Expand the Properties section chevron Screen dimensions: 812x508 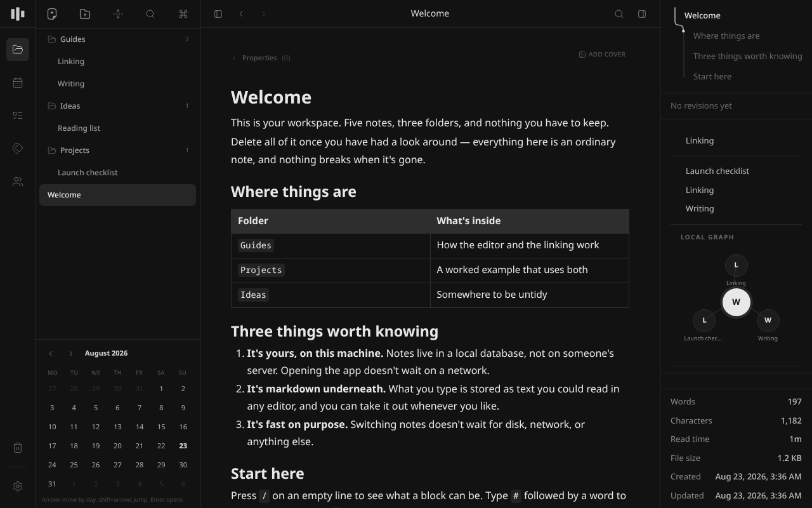click(x=234, y=58)
